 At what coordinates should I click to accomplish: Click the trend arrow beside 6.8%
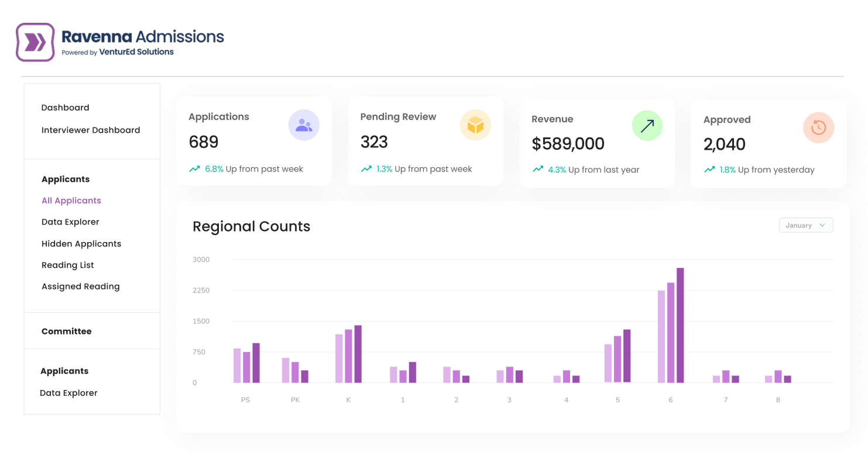pos(194,169)
